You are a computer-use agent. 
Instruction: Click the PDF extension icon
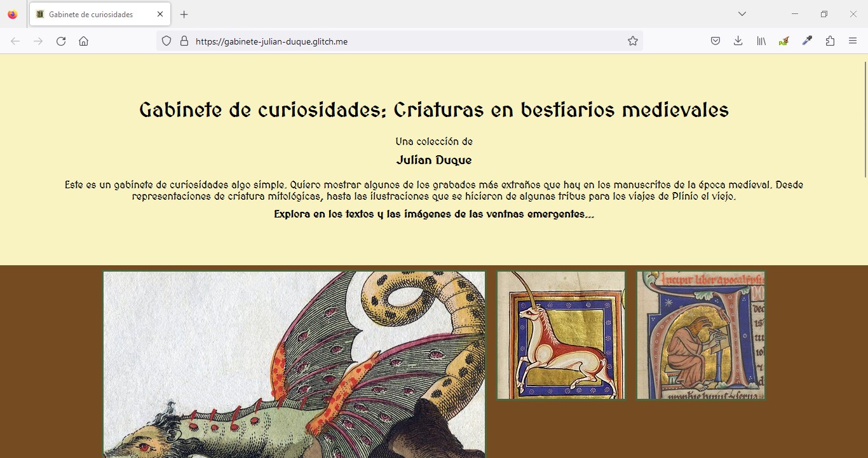pos(784,41)
